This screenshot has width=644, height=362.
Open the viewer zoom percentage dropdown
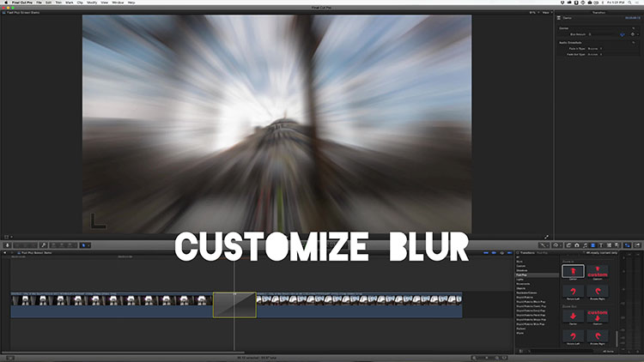(x=534, y=13)
